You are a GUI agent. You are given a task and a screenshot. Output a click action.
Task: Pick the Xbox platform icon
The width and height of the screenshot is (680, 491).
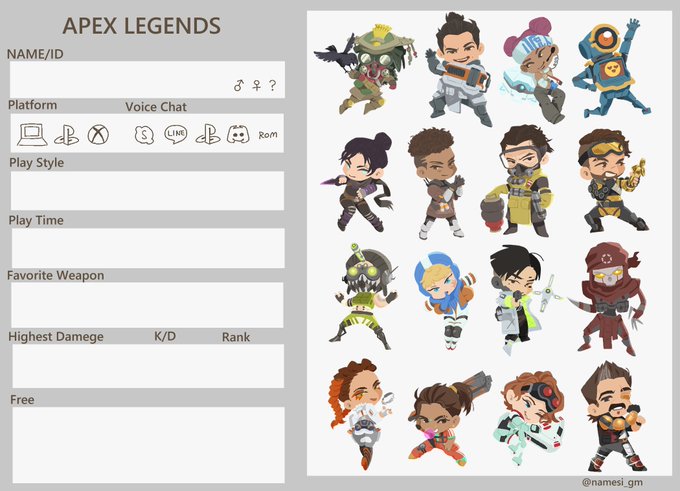[x=98, y=134]
